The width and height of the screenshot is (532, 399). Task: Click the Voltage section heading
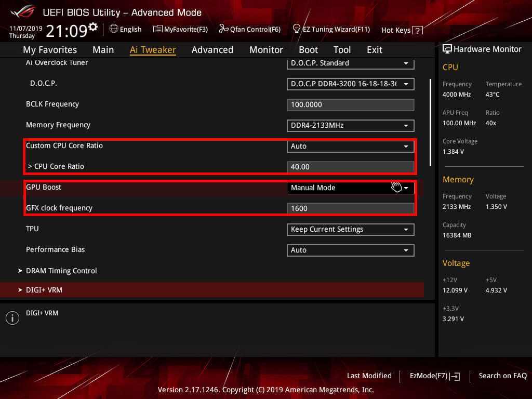coord(456,263)
